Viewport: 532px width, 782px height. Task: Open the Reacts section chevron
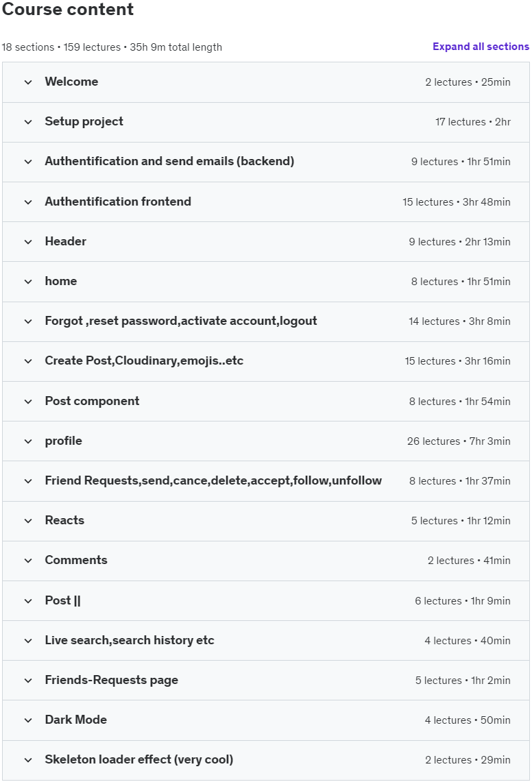(x=28, y=521)
